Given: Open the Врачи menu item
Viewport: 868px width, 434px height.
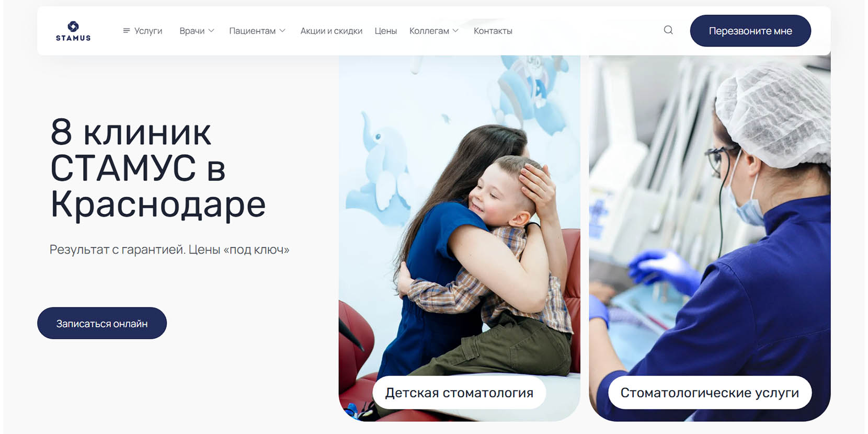Looking at the screenshot, I should click(192, 31).
